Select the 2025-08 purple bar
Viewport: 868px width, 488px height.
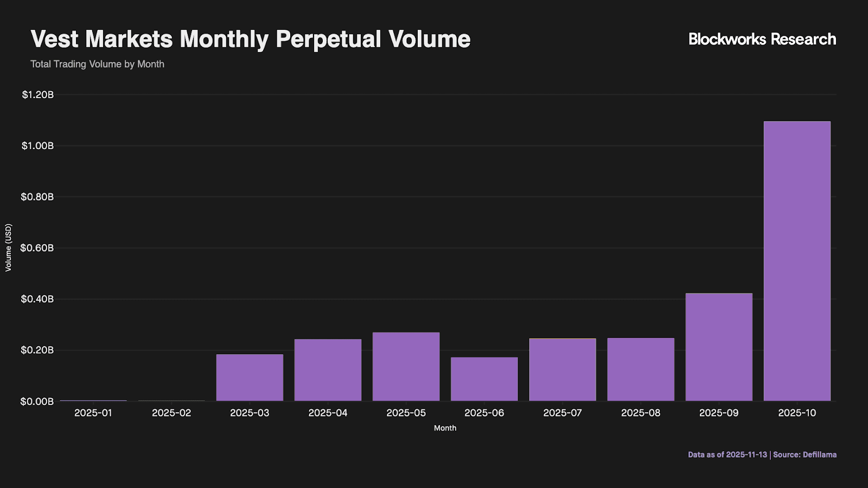641,369
